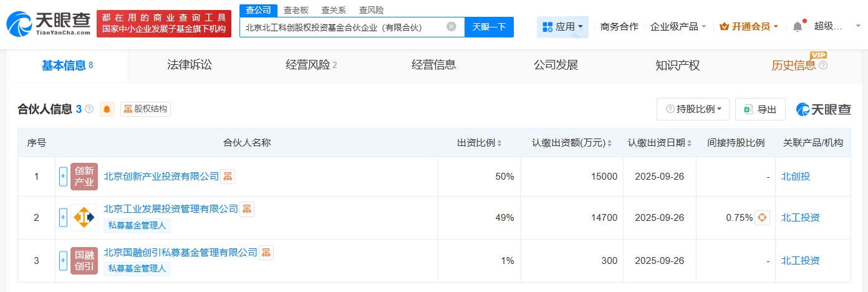Switch to the 法律诉讼 tab
This screenshot has width=868, height=292.
(190, 65)
